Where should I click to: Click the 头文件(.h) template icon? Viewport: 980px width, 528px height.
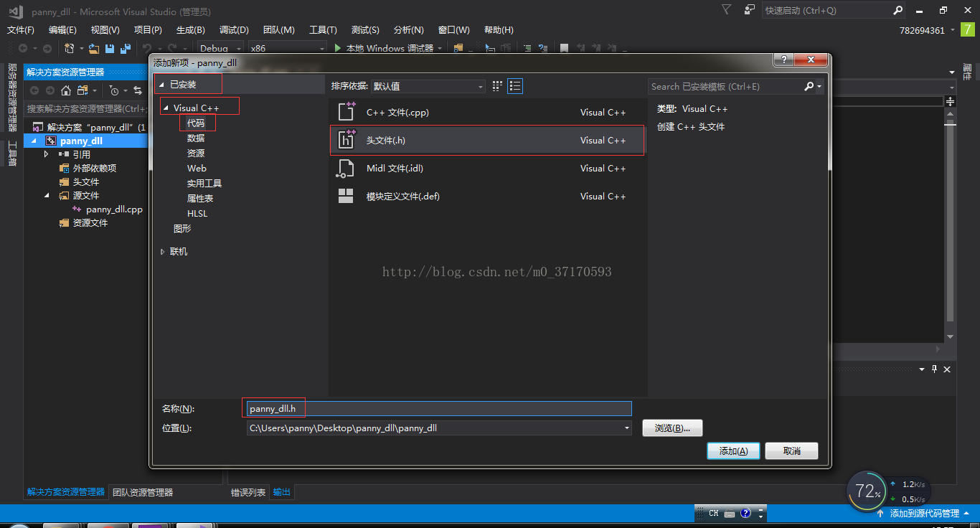click(x=347, y=140)
